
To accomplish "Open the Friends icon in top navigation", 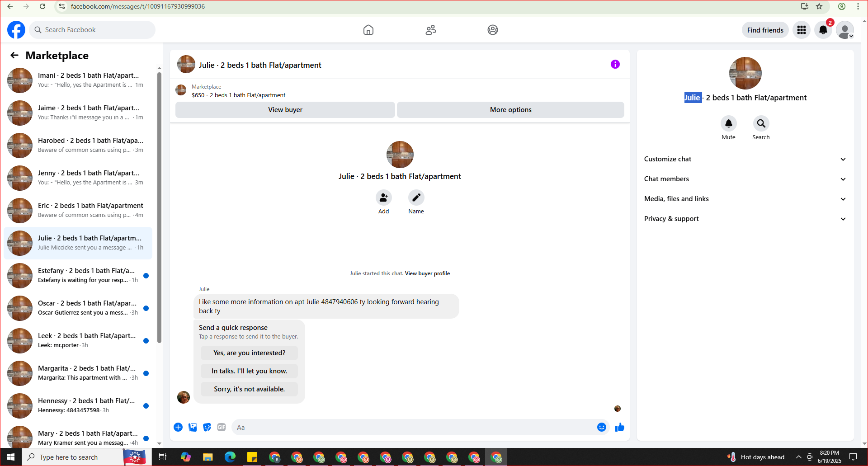I will (431, 30).
